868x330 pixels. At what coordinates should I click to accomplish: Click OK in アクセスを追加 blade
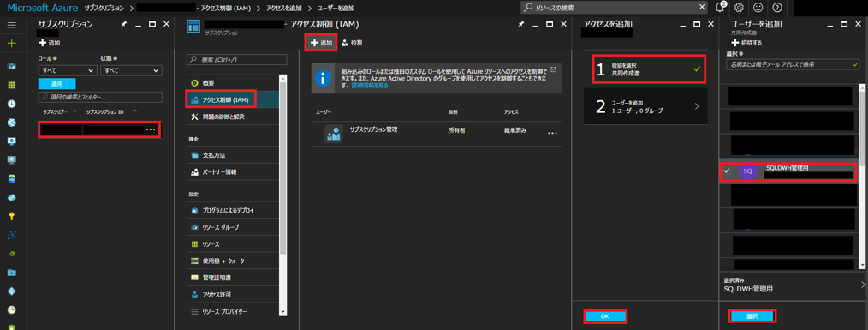(604, 316)
